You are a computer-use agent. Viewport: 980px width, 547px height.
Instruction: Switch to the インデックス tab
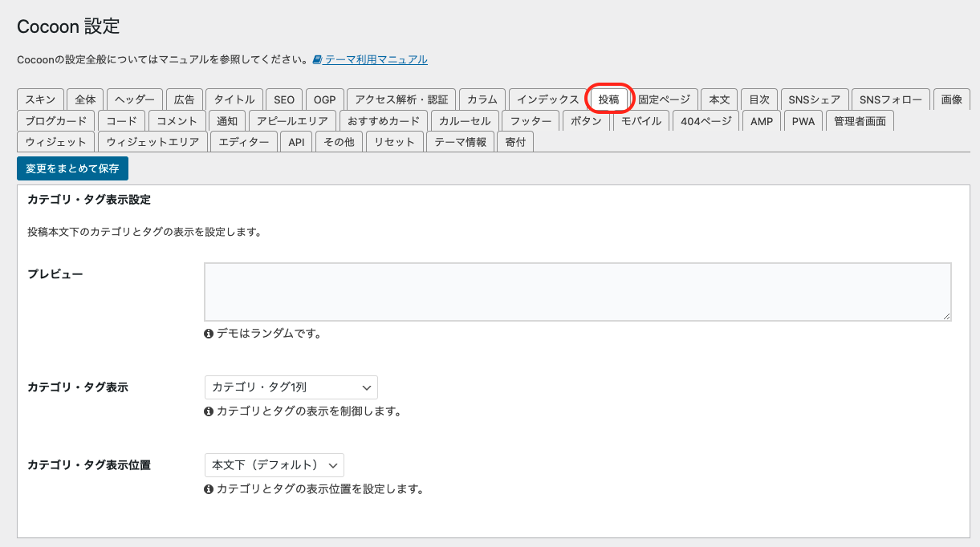coord(547,99)
